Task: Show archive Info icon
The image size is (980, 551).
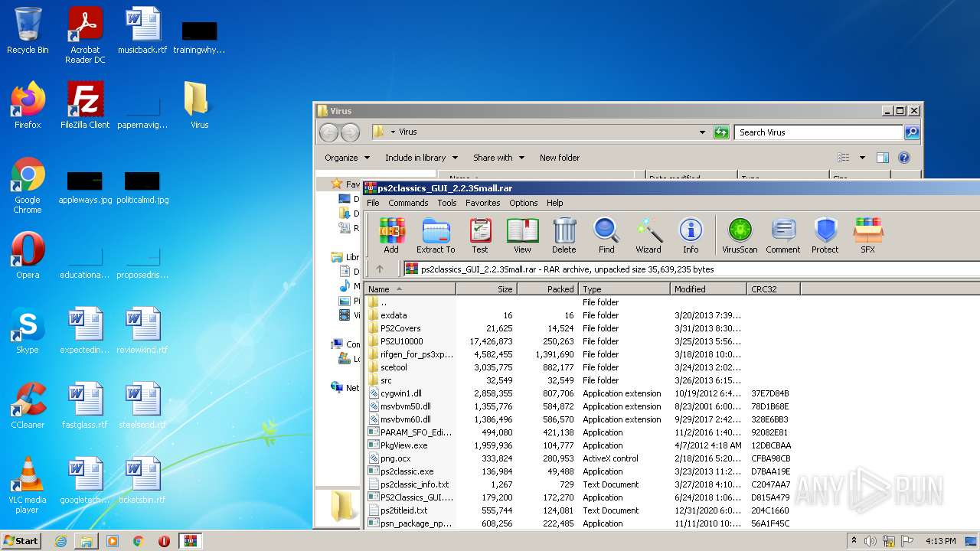Action: (691, 235)
